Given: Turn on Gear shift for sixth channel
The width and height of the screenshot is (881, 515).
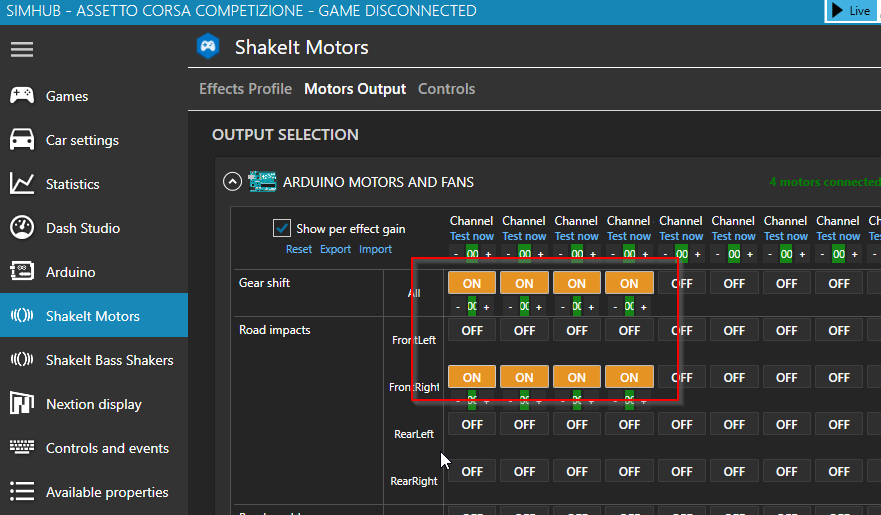Looking at the screenshot, I should pyautogui.click(x=734, y=283).
